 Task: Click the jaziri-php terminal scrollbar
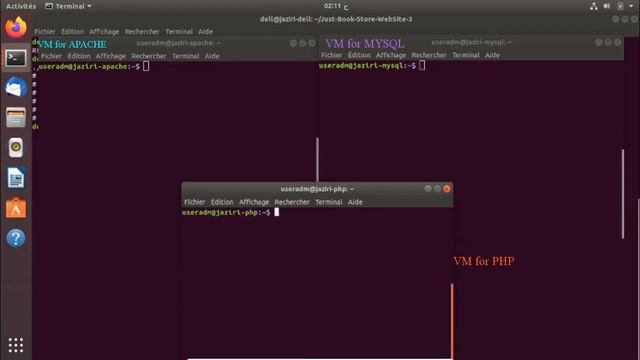click(x=452, y=322)
